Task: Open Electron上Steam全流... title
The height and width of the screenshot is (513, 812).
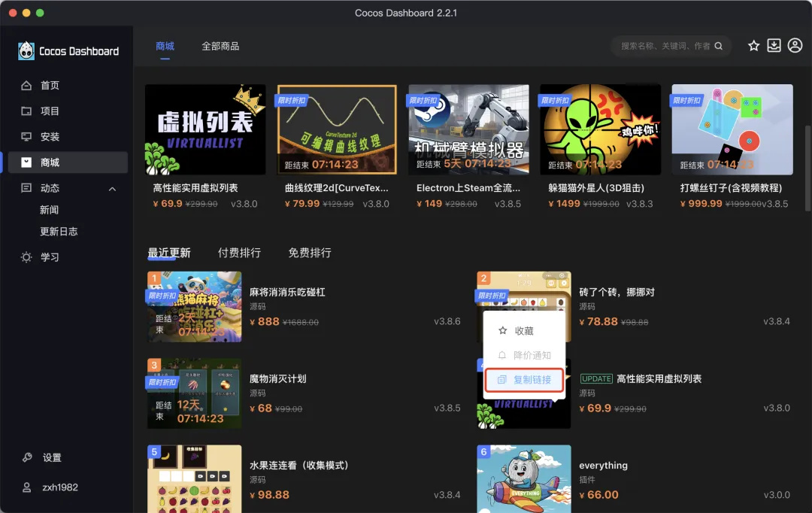Action: click(x=468, y=188)
